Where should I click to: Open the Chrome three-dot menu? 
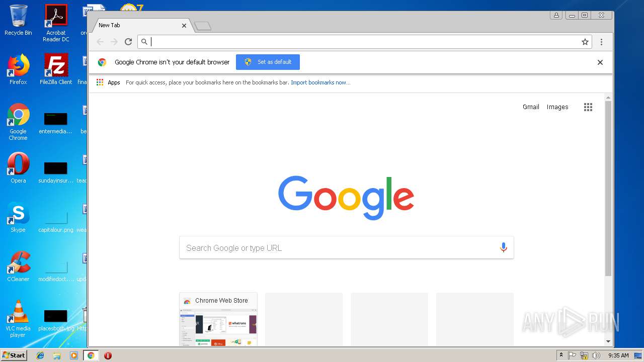pyautogui.click(x=601, y=42)
